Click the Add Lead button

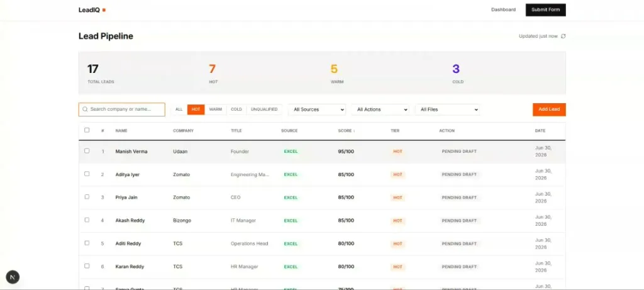coord(549,109)
